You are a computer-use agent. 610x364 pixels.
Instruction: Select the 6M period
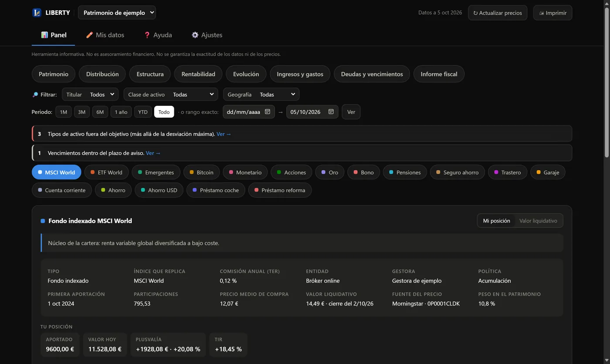click(100, 112)
